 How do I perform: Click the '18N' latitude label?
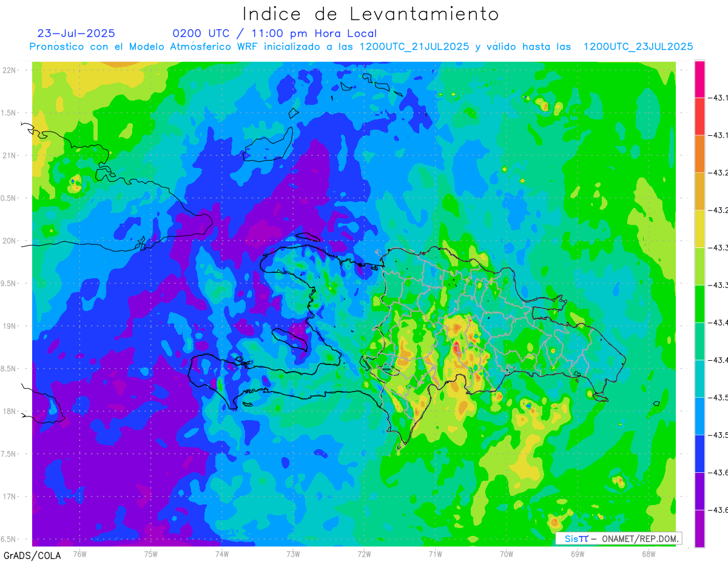pyautogui.click(x=9, y=411)
